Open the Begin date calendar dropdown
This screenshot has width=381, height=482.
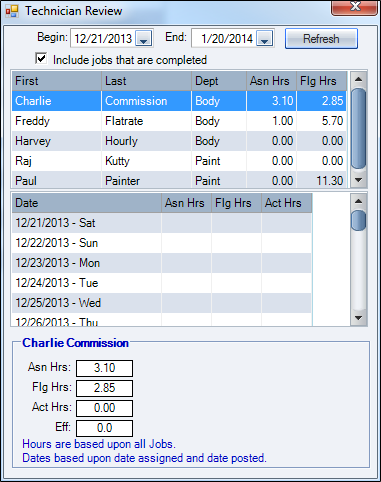point(144,38)
